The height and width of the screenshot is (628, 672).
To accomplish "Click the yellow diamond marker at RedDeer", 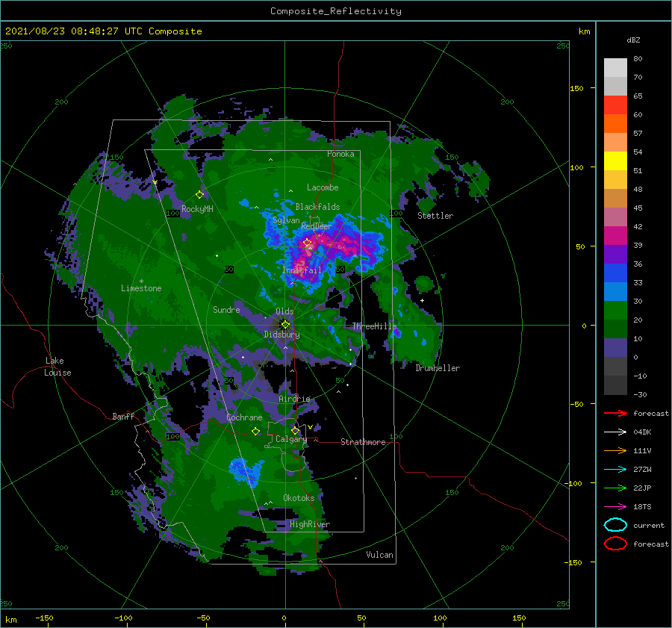I will click(308, 243).
